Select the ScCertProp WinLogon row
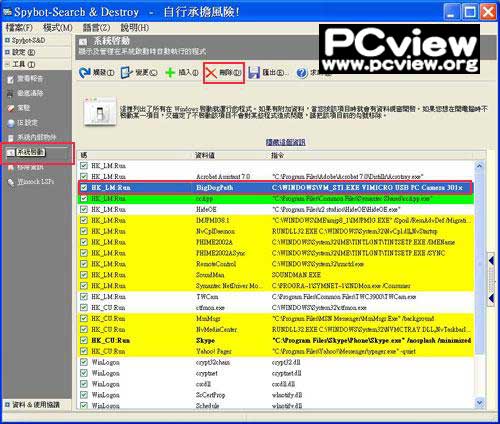The width and height of the screenshot is (500, 424). (276, 395)
